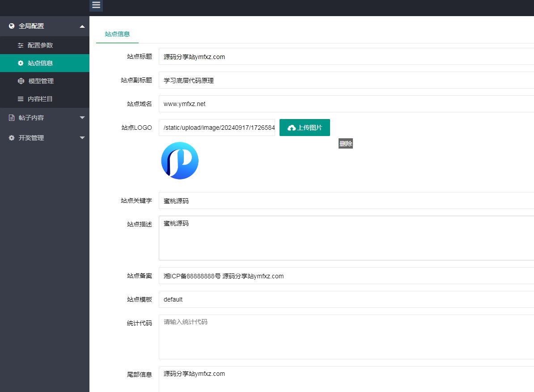Expand the 开奖管理 dropdown arrow

coord(82,138)
